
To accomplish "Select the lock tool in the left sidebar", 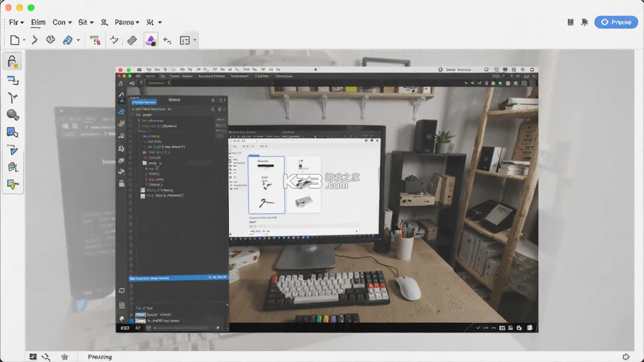I will (x=12, y=62).
